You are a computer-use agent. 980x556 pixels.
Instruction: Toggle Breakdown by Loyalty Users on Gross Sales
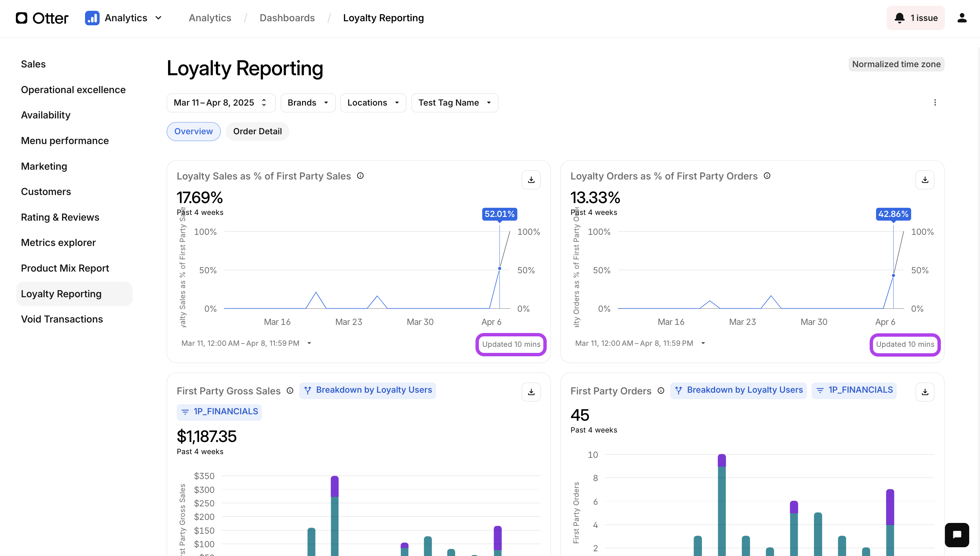[x=367, y=390]
